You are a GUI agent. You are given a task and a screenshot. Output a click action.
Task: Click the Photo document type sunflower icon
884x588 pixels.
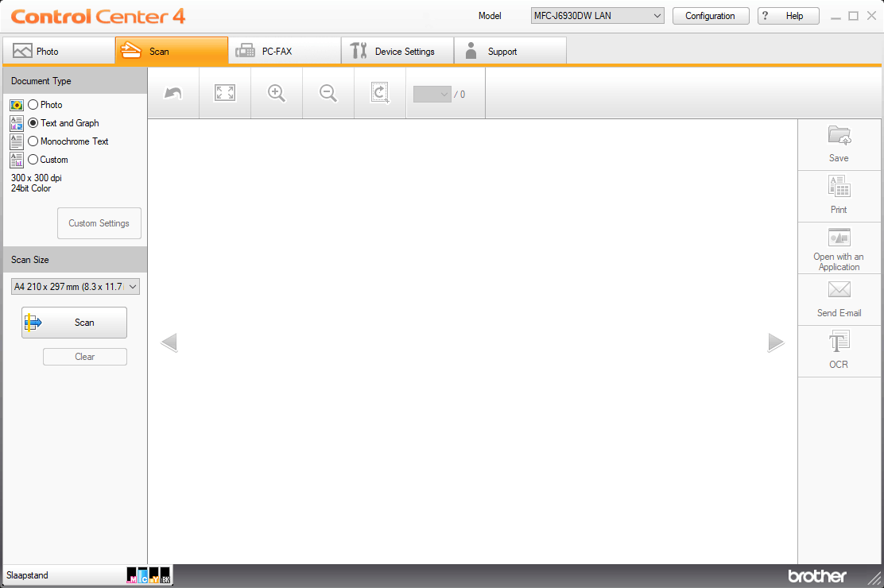(x=17, y=105)
